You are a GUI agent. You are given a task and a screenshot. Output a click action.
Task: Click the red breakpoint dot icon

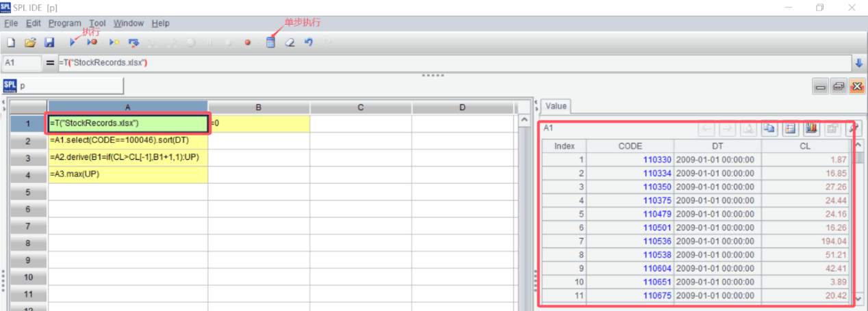click(248, 42)
